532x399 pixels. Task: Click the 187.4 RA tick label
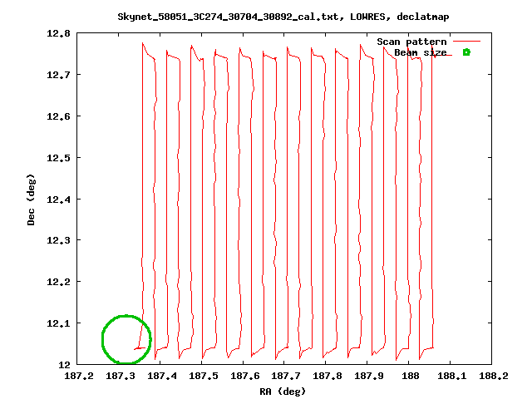(x=162, y=376)
